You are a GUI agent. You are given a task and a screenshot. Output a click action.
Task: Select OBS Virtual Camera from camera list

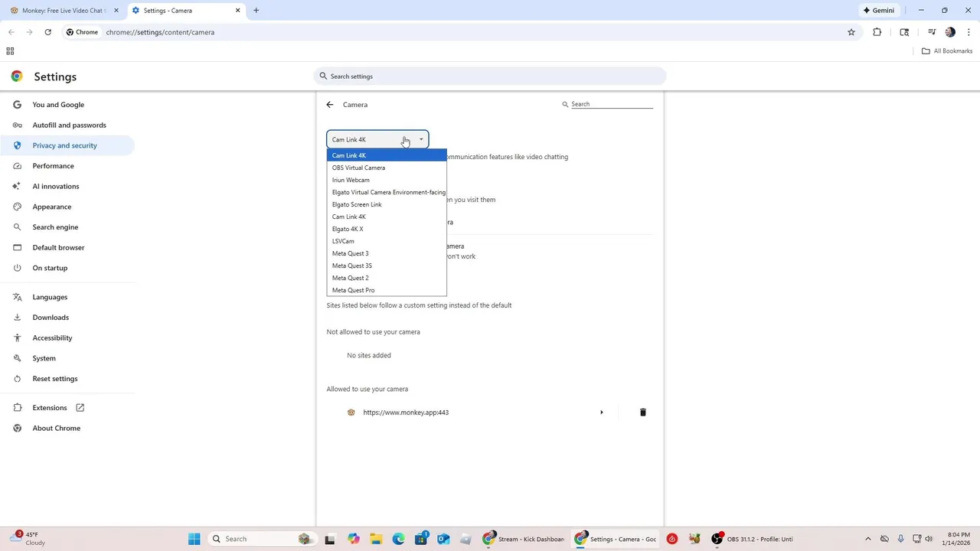coord(387,168)
